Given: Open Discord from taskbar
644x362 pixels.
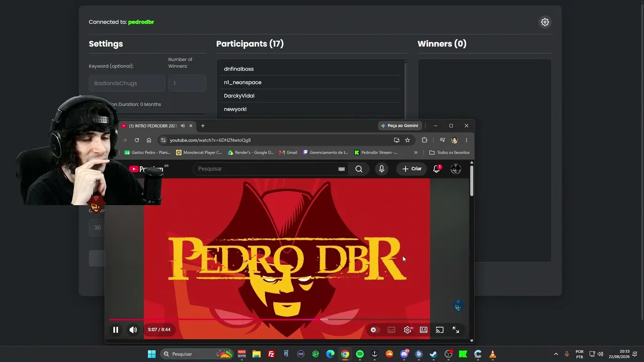Looking at the screenshot, I should (404, 354).
